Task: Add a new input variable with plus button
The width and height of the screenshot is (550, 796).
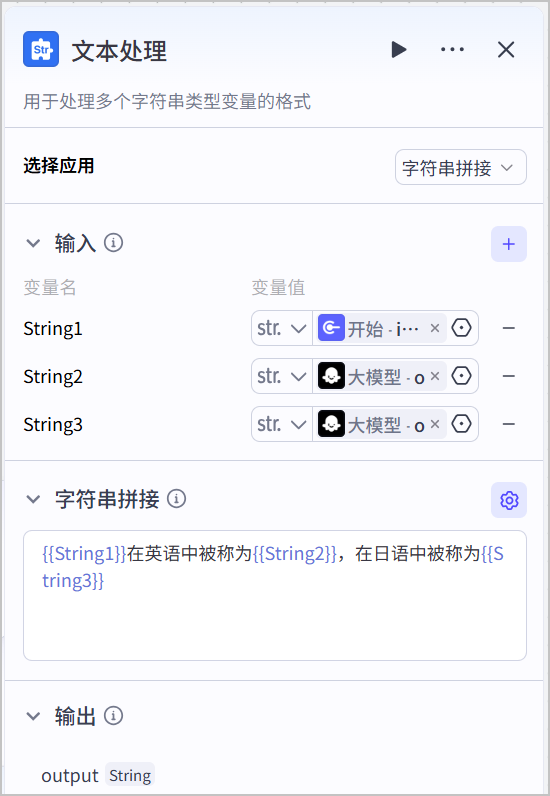Action: point(509,244)
